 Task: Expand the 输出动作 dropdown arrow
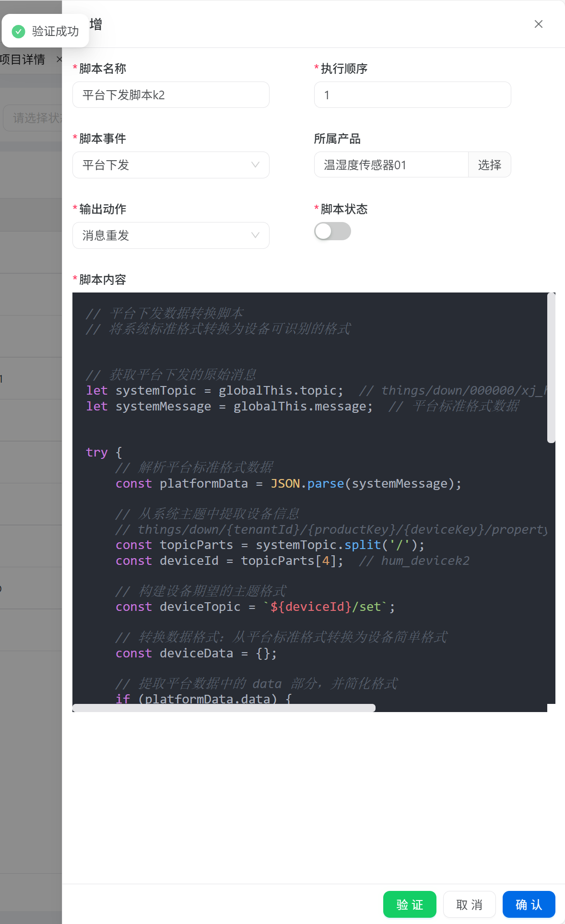pyautogui.click(x=255, y=235)
